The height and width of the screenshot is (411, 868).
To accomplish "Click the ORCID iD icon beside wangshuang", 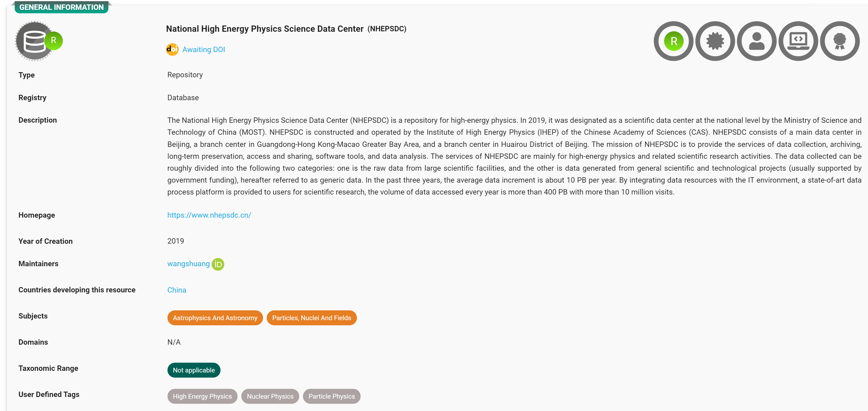I will click(x=218, y=264).
